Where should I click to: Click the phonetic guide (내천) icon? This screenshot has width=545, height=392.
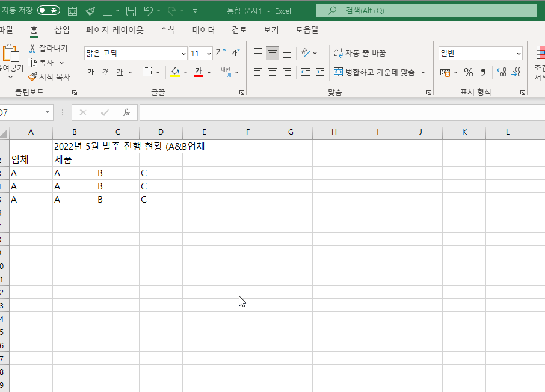tap(226, 72)
